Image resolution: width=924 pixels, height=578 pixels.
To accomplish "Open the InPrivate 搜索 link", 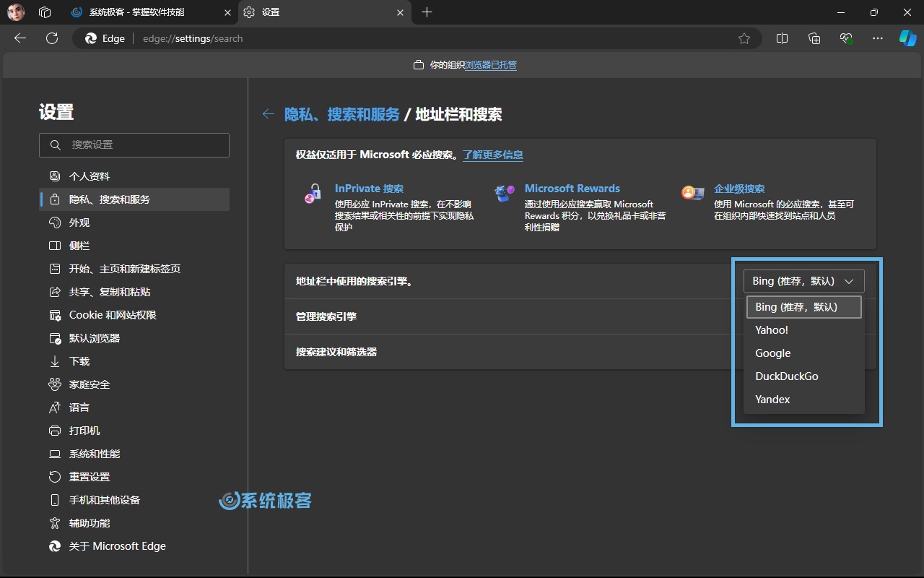I will [x=369, y=189].
